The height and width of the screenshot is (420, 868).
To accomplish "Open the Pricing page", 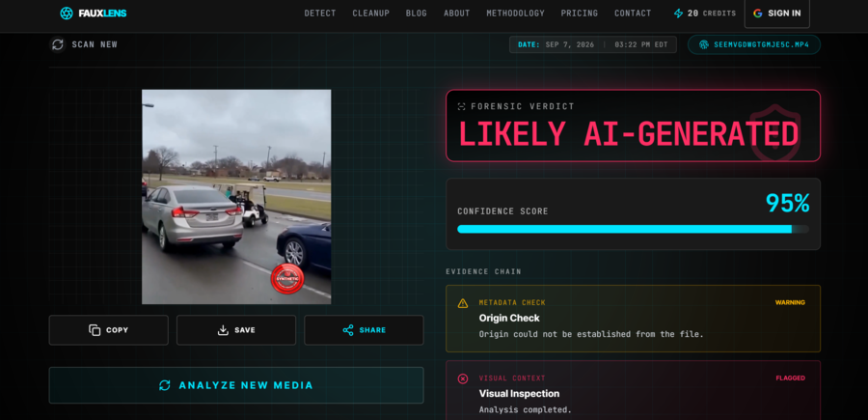I will tap(580, 14).
